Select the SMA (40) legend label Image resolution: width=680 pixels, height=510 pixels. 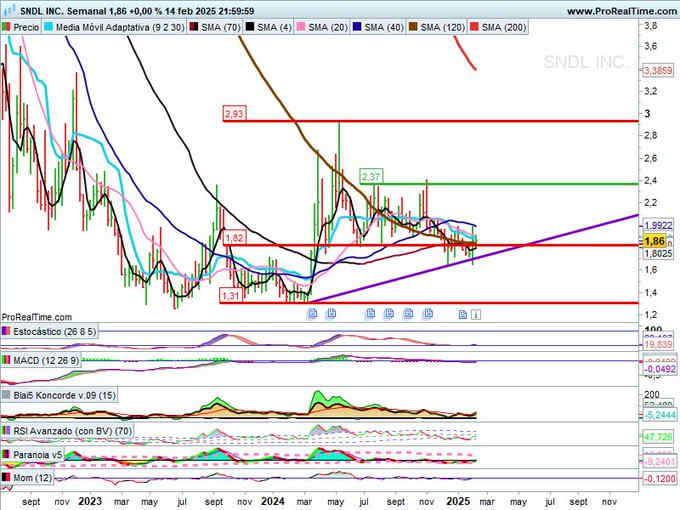pyautogui.click(x=384, y=27)
